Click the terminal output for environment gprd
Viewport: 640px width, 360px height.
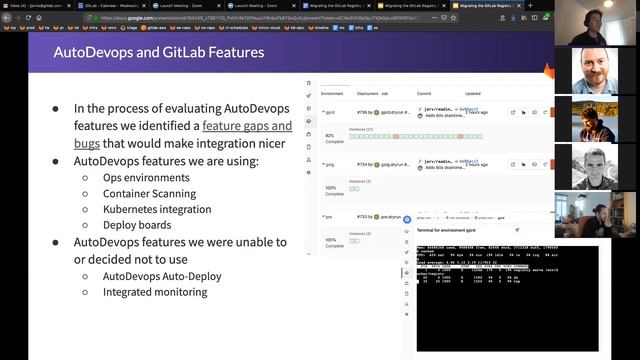click(x=507, y=298)
